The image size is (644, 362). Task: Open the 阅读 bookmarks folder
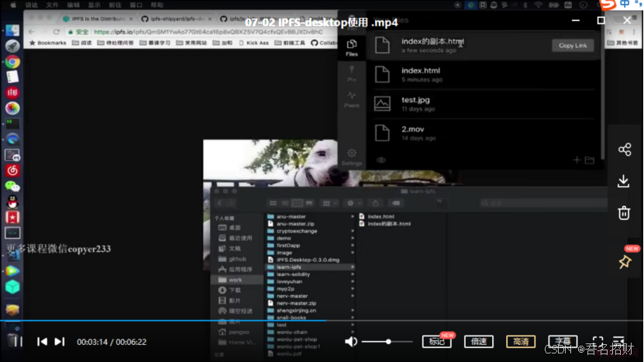point(81,43)
